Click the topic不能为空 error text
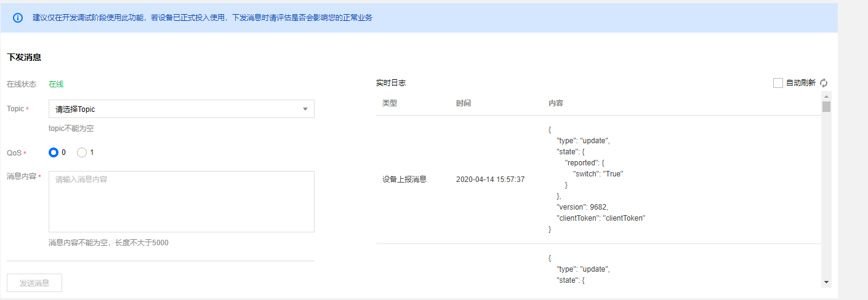Image resolution: width=868 pixels, height=300 pixels. pyautogui.click(x=71, y=128)
